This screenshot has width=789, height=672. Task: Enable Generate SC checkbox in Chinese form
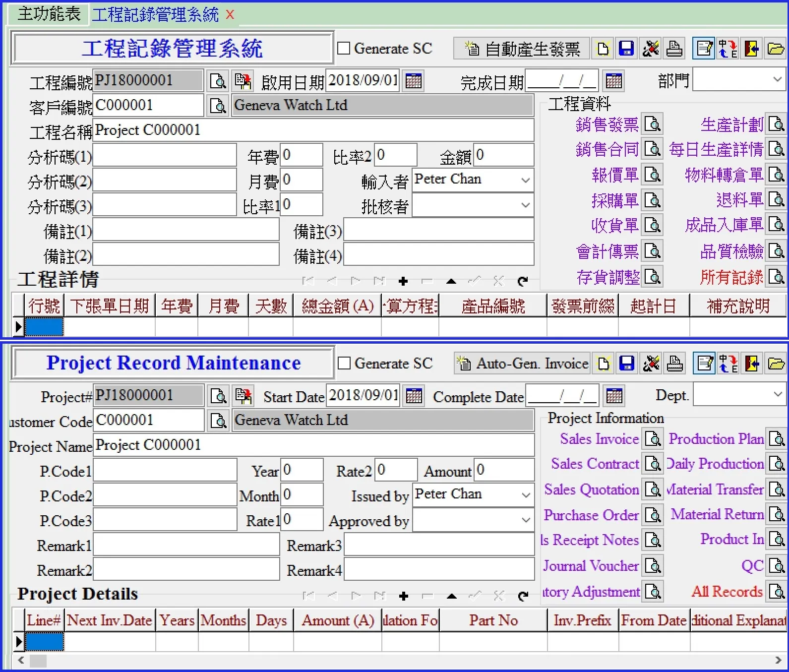pos(344,49)
